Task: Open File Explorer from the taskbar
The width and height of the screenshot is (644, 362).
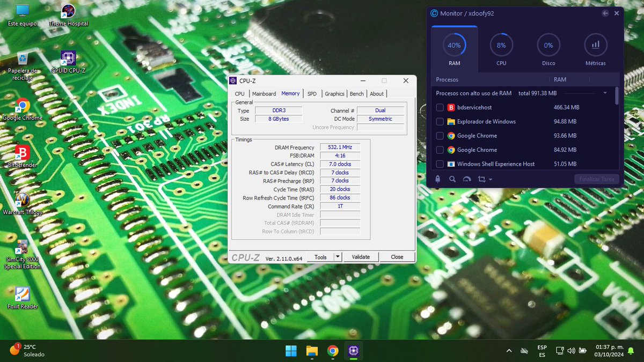Action: point(312,351)
